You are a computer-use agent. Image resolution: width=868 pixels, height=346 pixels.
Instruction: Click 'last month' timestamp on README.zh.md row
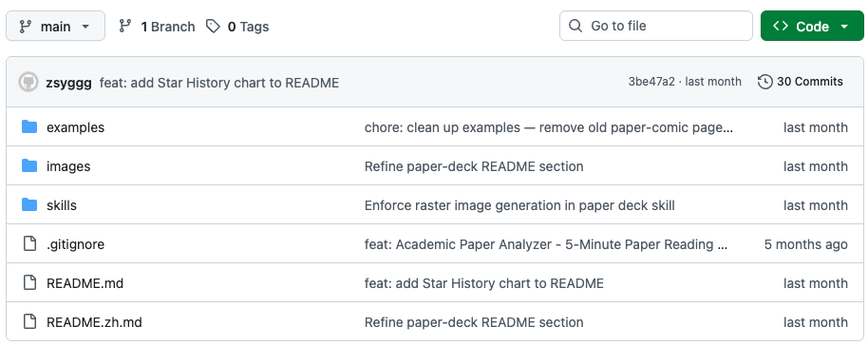(x=816, y=322)
